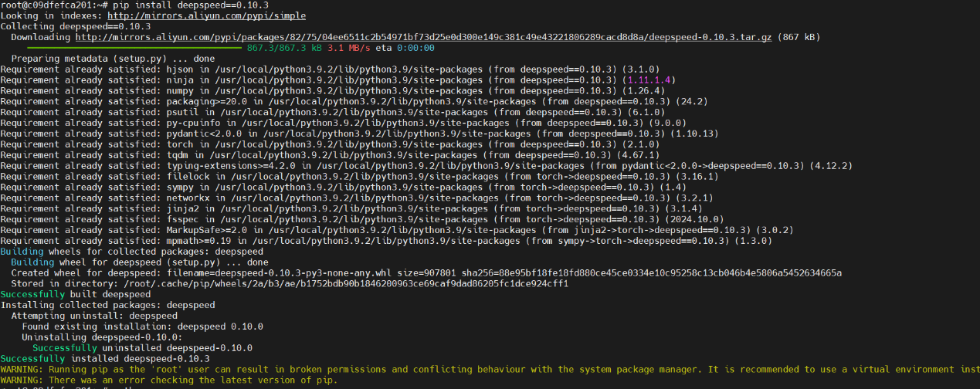
Task: Click the yellow root user pip warning
Action: point(490,370)
